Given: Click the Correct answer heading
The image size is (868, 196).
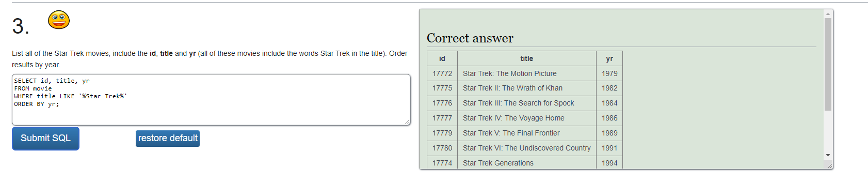Looking at the screenshot, I should (470, 38).
